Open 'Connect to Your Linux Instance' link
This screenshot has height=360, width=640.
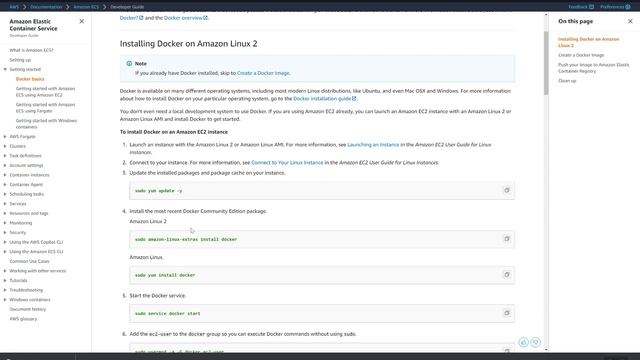[287, 162]
